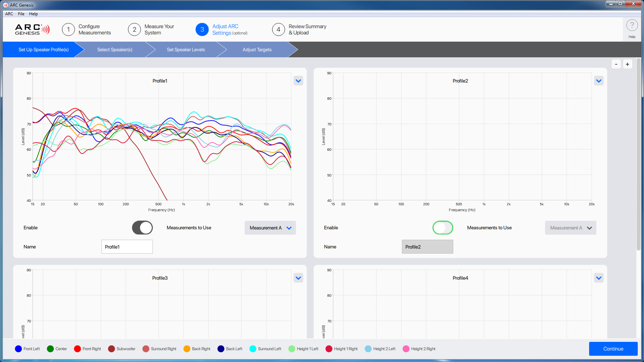Open Configure Measurements step label
Screen dimensions: 644x362
click(x=94, y=30)
